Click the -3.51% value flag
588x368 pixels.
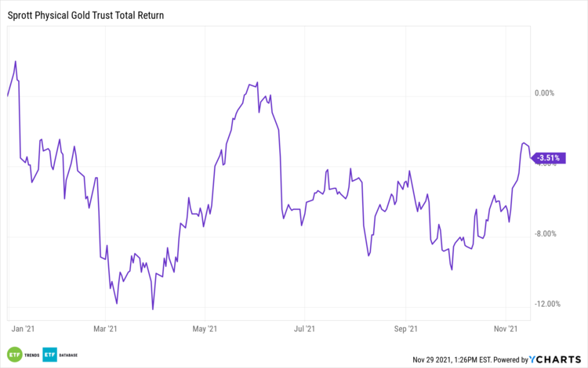click(547, 158)
